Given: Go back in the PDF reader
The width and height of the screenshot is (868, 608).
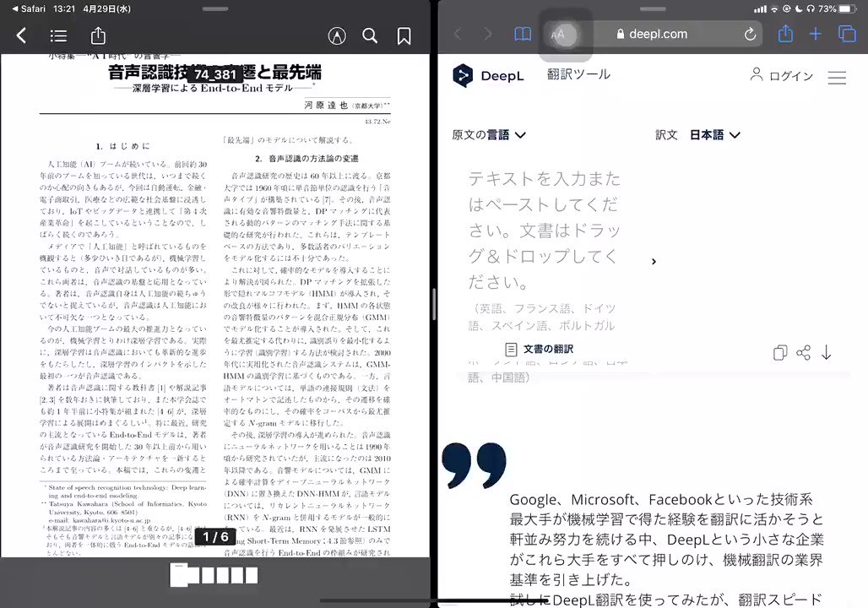Looking at the screenshot, I should (21, 36).
